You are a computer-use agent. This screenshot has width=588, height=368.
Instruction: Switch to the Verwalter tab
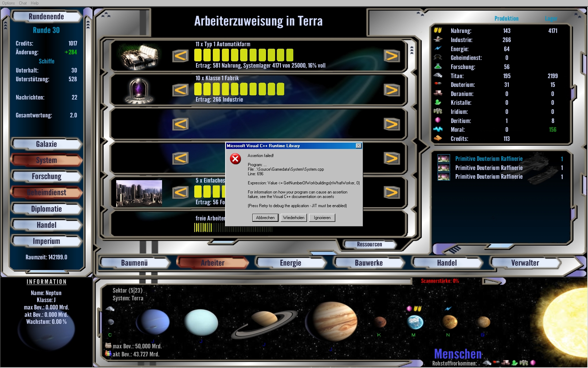pyautogui.click(x=525, y=263)
